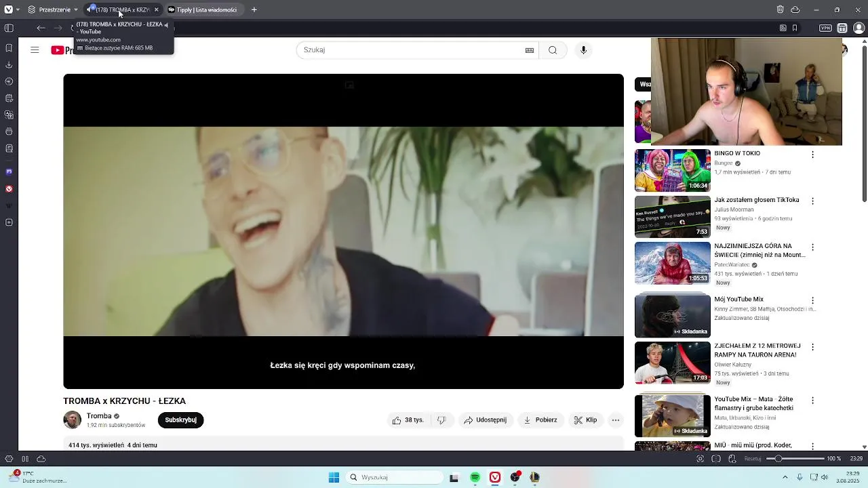The image size is (868, 488).
Task: Show hidden tray icons chevron
Action: pyautogui.click(x=785, y=477)
